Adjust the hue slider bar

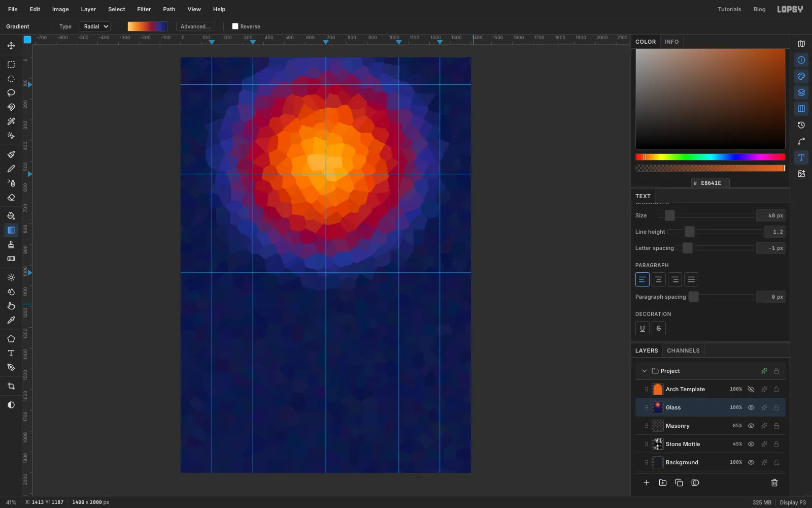click(x=710, y=157)
